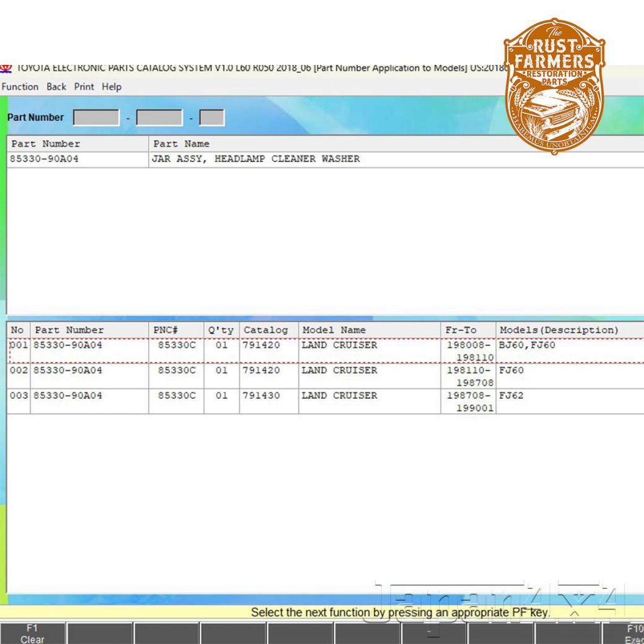Click the Q'ty column header
Viewport: 644px width, 644px height.
click(x=222, y=330)
